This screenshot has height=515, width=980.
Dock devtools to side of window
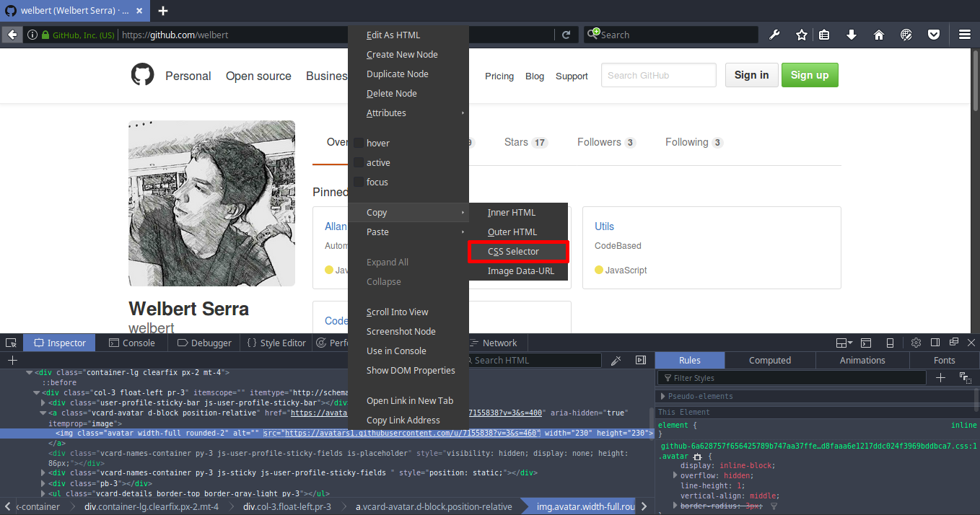click(x=935, y=343)
